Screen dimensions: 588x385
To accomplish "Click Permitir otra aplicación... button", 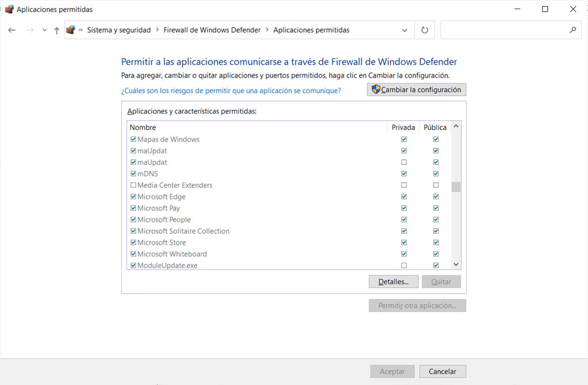I will point(417,306).
